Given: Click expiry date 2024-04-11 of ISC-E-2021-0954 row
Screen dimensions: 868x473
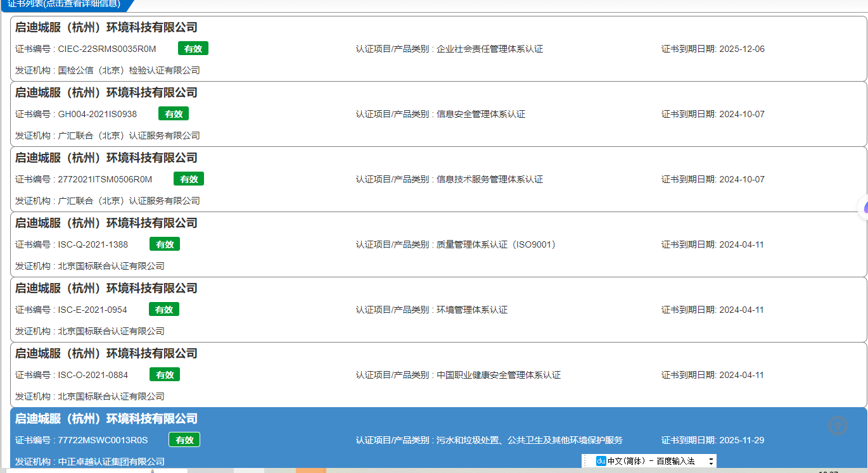Looking at the screenshot, I should click(742, 310).
